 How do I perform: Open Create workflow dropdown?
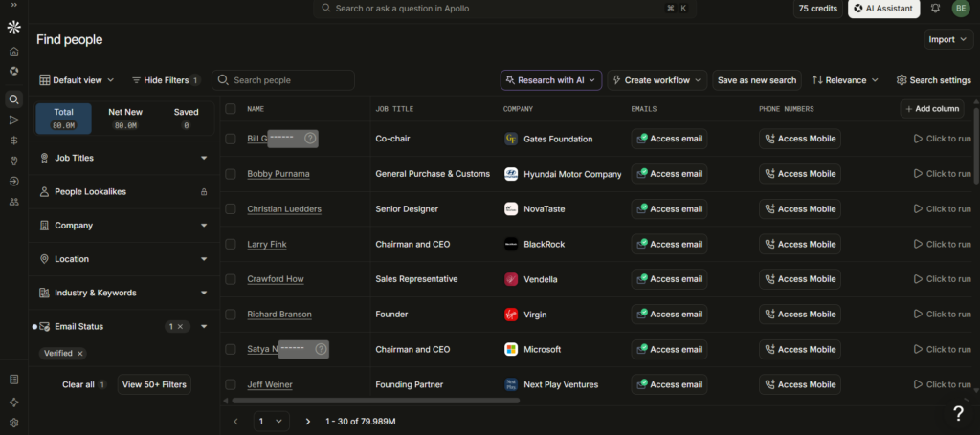click(x=657, y=80)
